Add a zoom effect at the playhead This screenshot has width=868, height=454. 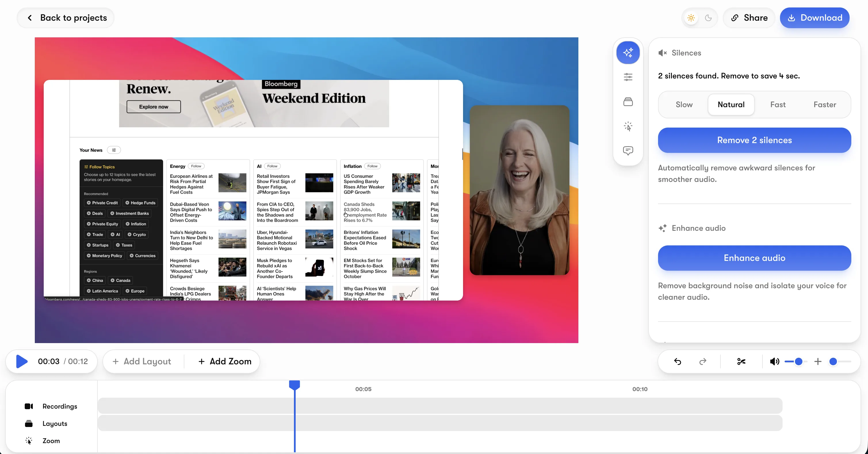225,361
